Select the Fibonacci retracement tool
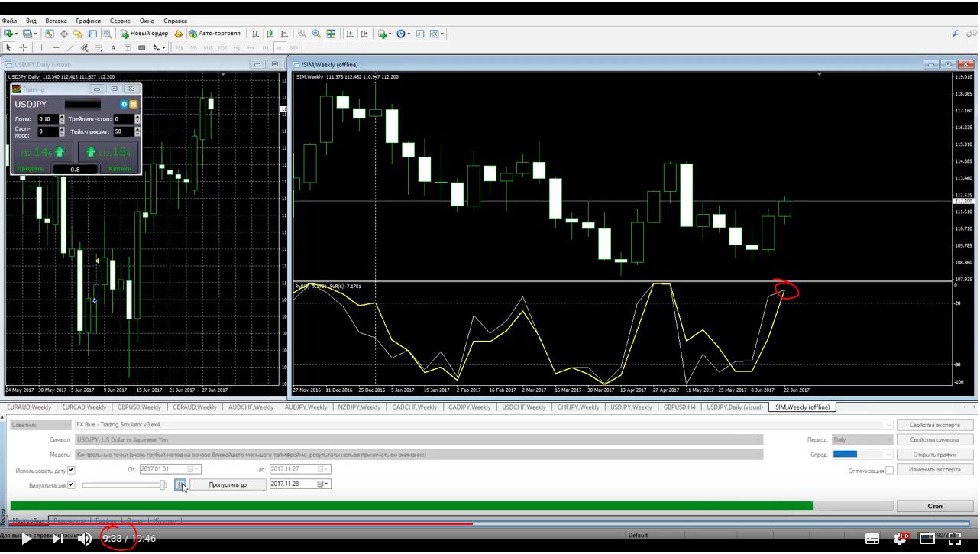This screenshot has height=554, width=980. (99, 47)
